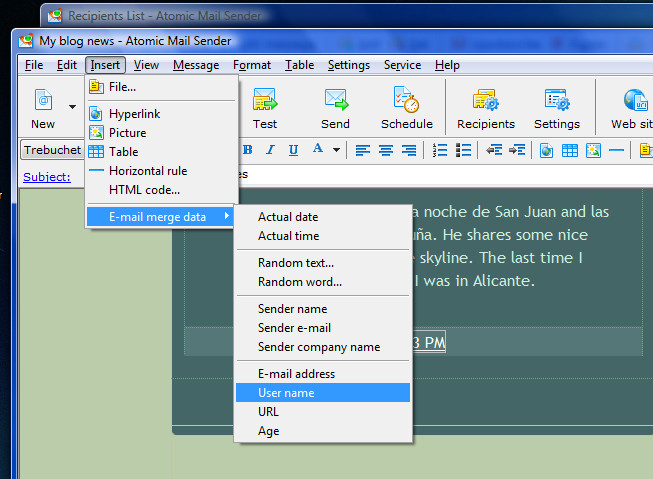Open the Message menu
The width and height of the screenshot is (653, 479).
coord(196,65)
